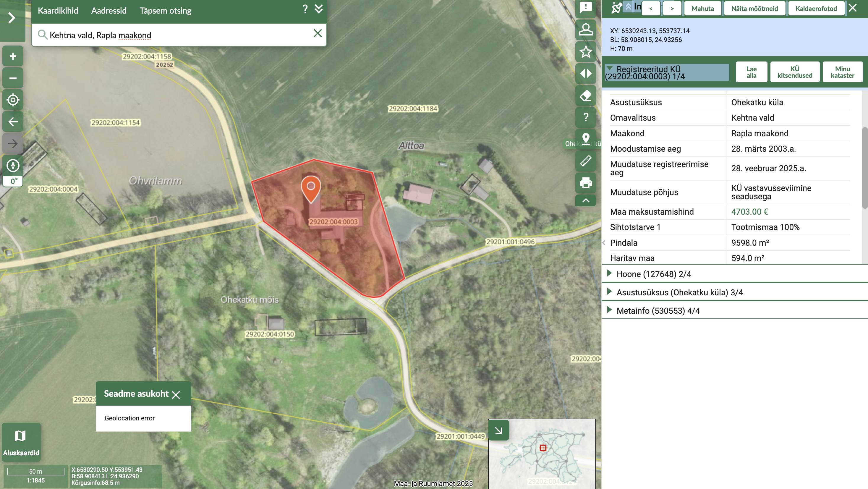Close the Seadme asukoht popup

[176, 395]
